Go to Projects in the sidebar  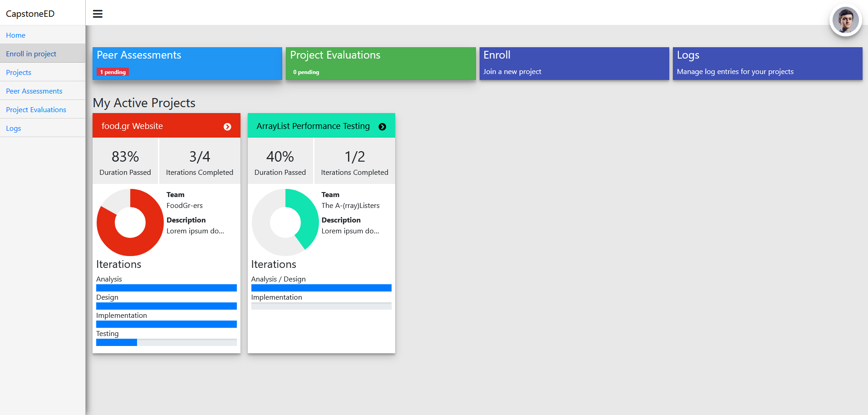pos(19,72)
